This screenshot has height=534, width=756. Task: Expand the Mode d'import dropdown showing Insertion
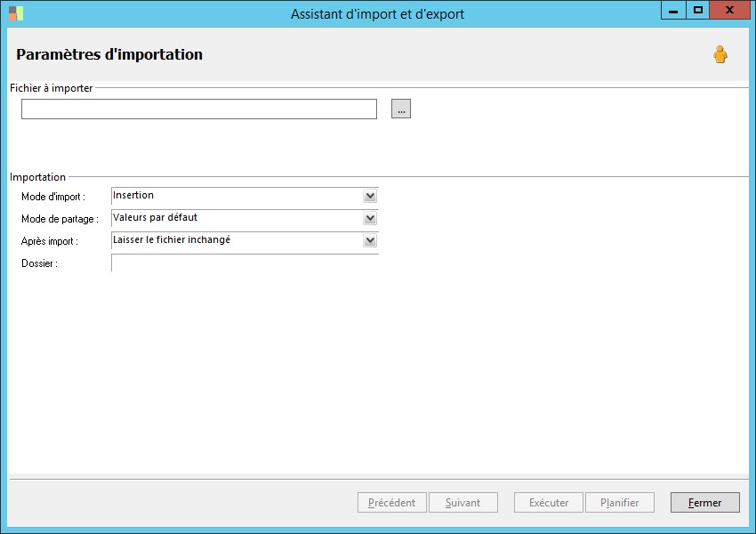point(370,196)
